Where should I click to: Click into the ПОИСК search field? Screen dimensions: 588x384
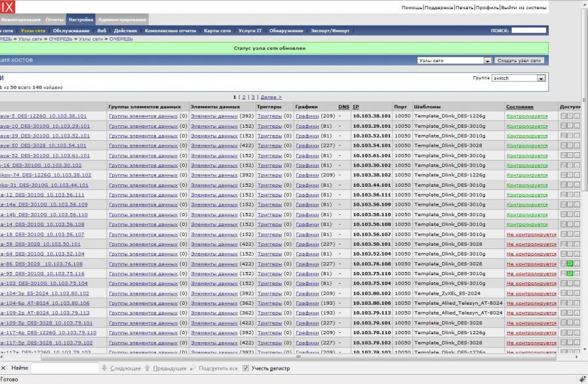point(528,31)
